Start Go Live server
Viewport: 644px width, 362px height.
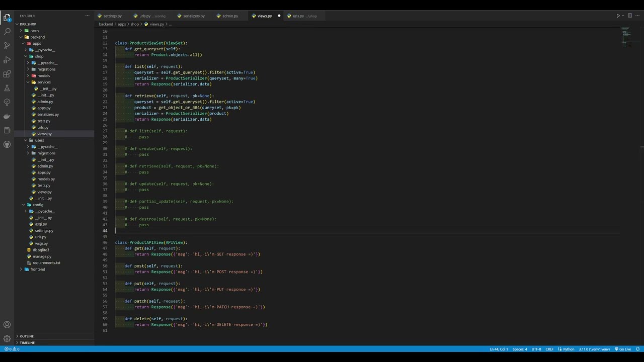(x=623, y=349)
